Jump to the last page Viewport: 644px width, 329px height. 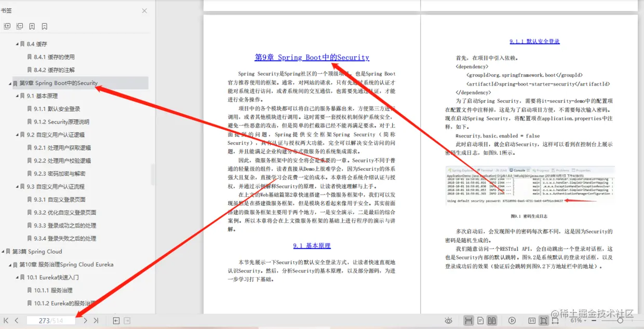tap(96, 321)
